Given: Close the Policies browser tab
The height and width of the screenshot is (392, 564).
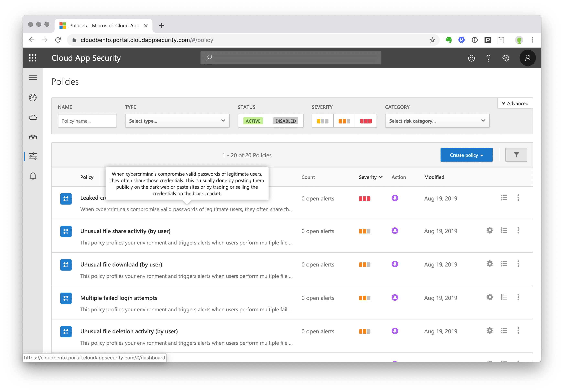Looking at the screenshot, I should (x=146, y=25).
